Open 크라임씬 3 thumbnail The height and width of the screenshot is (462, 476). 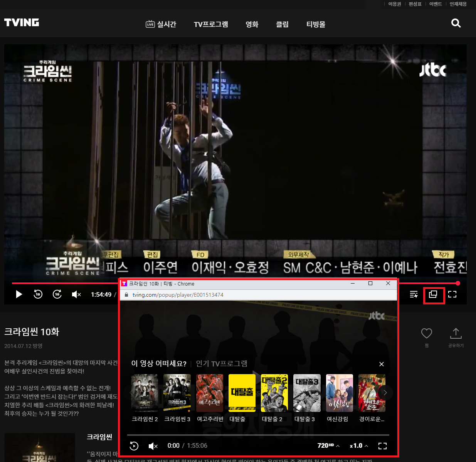coord(177,393)
